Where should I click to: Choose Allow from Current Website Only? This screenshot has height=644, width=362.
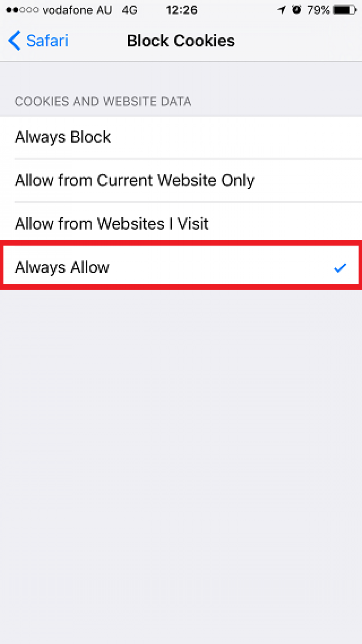pyautogui.click(x=181, y=180)
